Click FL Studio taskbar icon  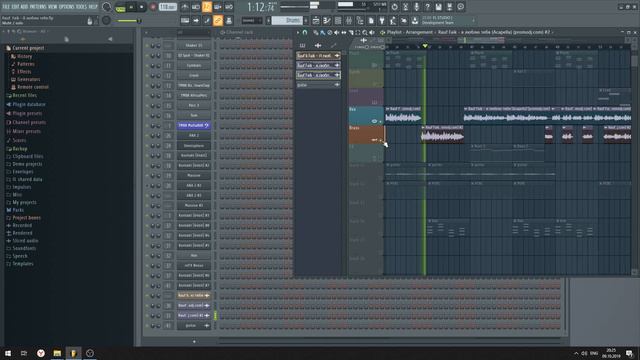[x=73, y=353]
